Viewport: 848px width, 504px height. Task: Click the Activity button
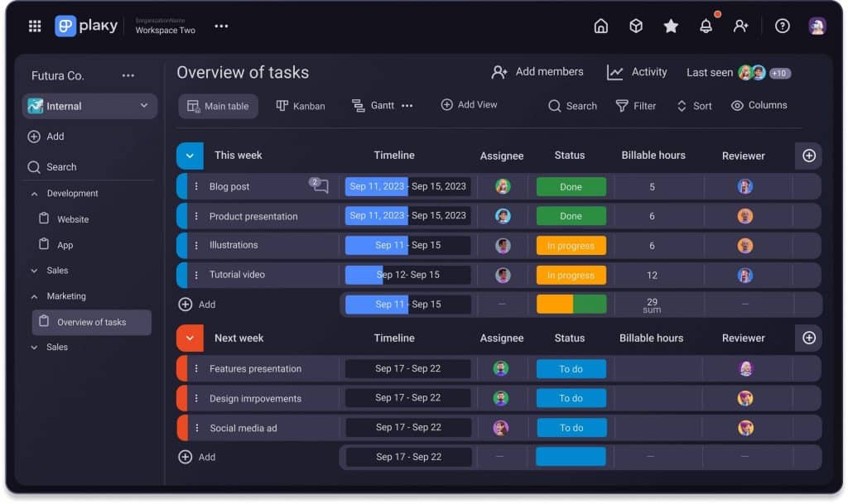click(x=637, y=72)
